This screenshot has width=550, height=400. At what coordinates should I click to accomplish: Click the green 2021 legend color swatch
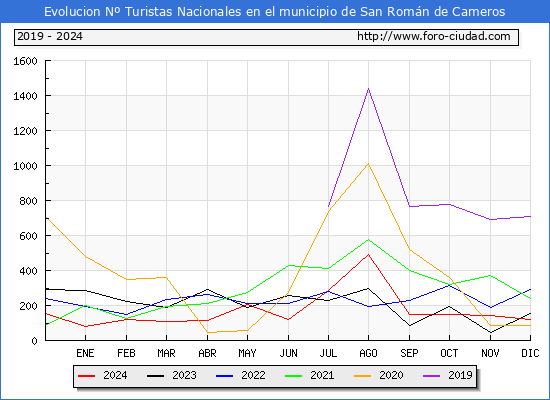(x=294, y=376)
